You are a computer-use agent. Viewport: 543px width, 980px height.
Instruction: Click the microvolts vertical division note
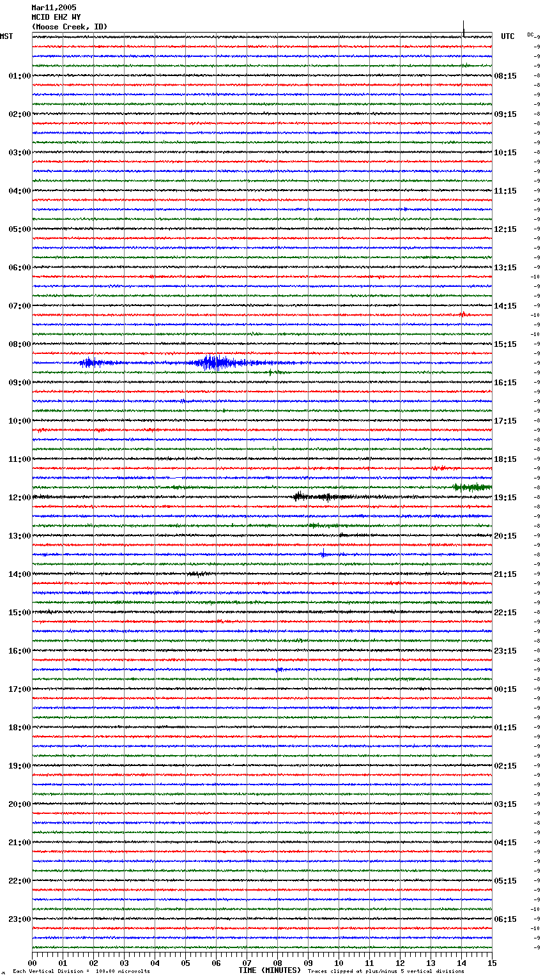coord(81,972)
